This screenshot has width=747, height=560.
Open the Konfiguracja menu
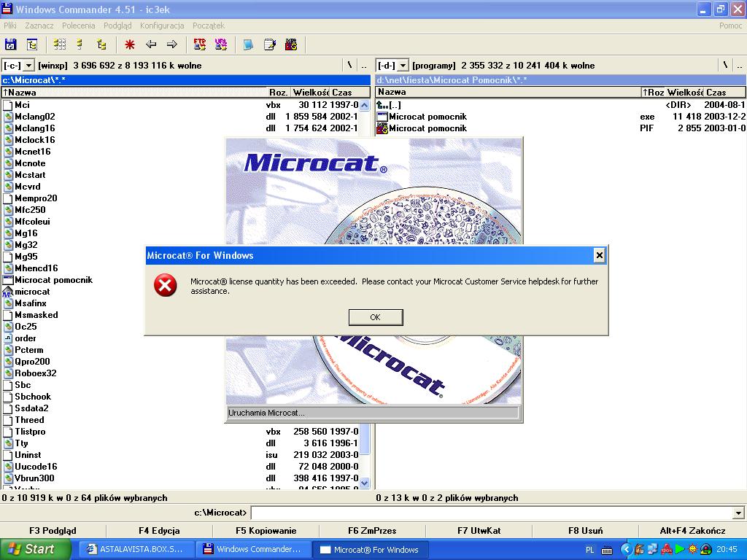pyautogui.click(x=162, y=26)
